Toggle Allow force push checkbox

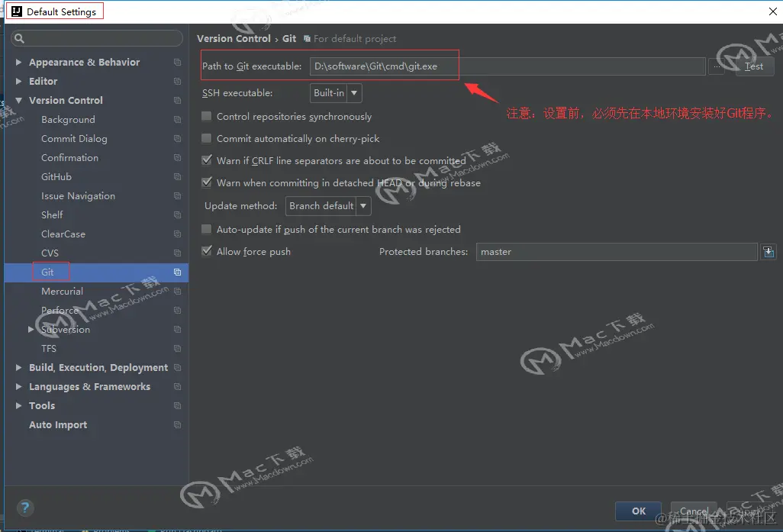pyautogui.click(x=206, y=251)
